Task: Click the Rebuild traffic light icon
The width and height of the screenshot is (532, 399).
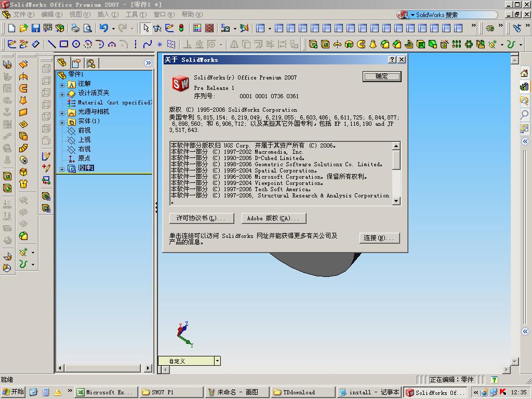Action: pos(181,28)
